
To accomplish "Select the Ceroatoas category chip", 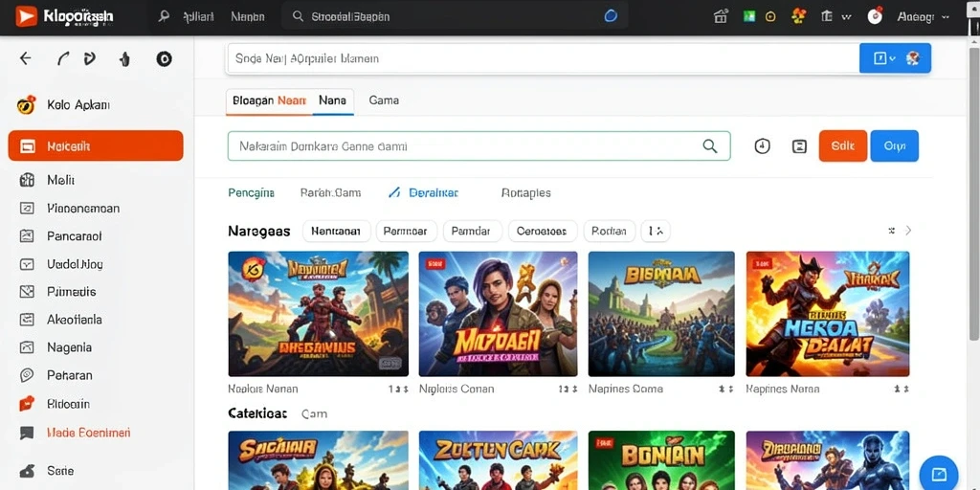I will (542, 232).
